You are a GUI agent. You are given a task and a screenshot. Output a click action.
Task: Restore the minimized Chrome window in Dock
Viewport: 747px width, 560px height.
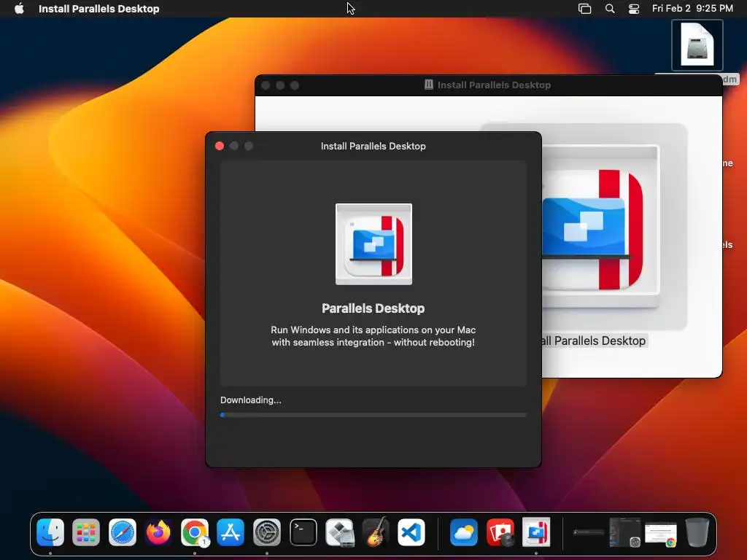pos(661,534)
